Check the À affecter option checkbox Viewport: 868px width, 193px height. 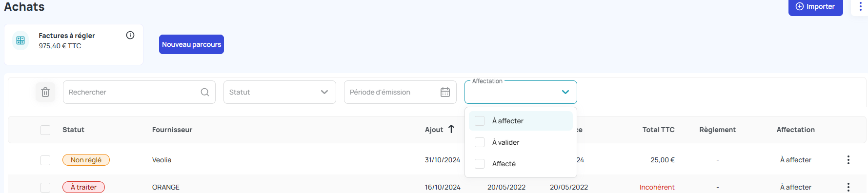tap(480, 121)
